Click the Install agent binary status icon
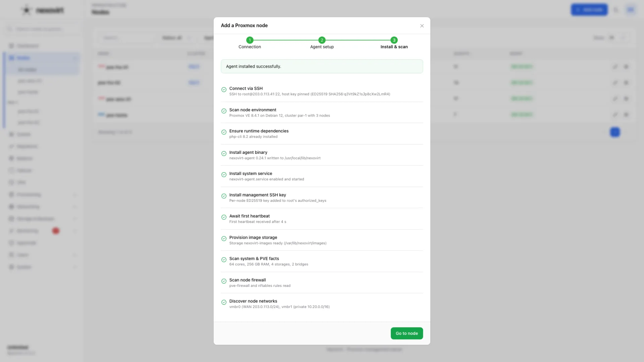The image size is (644, 362). click(224, 154)
